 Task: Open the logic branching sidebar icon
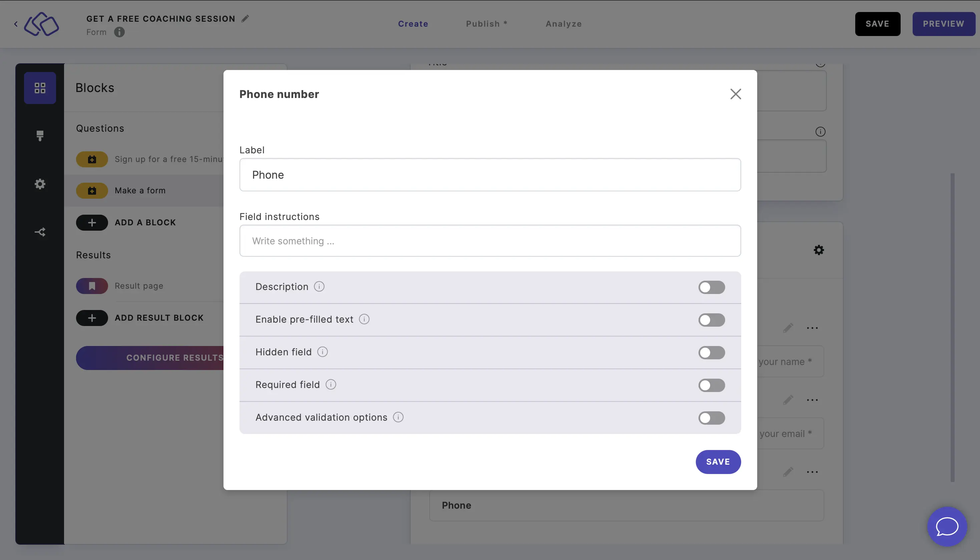[x=40, y=232]
